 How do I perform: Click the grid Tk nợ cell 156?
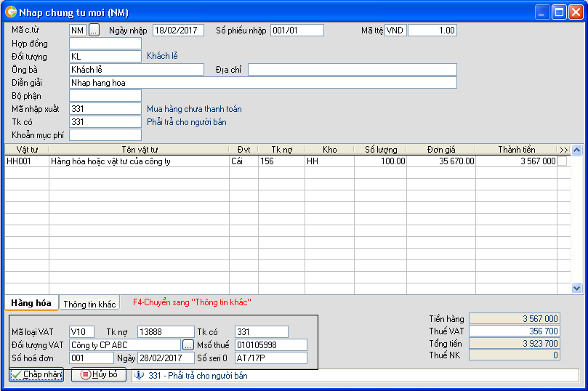[x=281, y=161]
